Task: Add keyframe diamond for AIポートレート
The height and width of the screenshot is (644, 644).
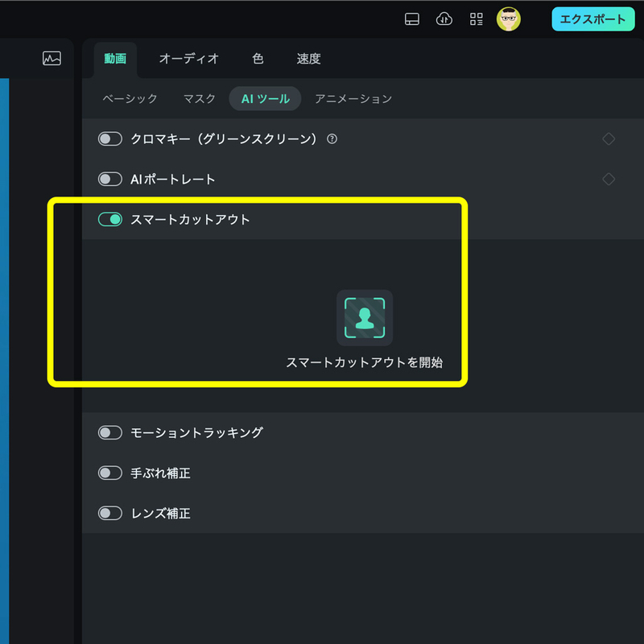Action: pos(609,179)
